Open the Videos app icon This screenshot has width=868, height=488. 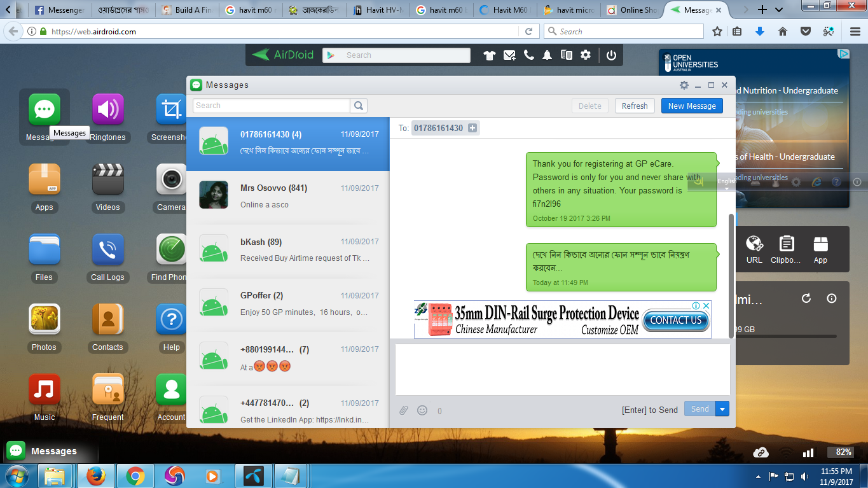click(x=107, y=179)
